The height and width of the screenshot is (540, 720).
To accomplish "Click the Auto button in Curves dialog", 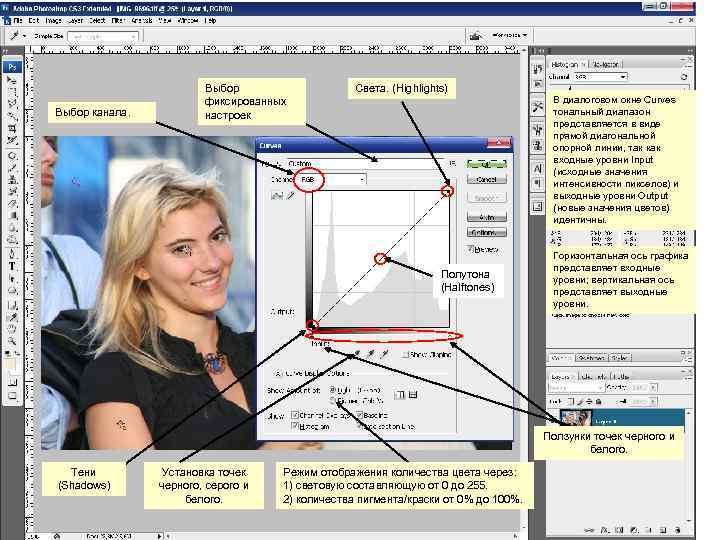I will click(x=487, y=217).
